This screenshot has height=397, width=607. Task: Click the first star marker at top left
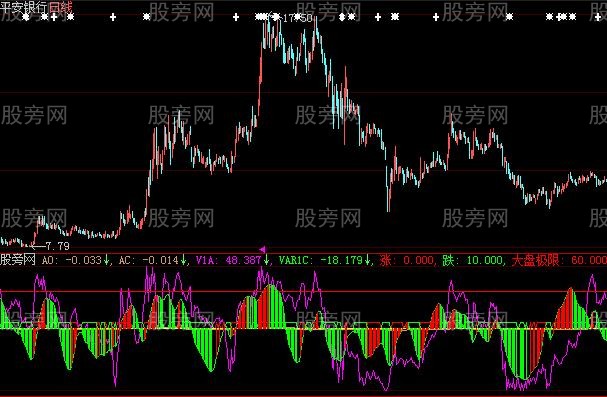point(26,17)
